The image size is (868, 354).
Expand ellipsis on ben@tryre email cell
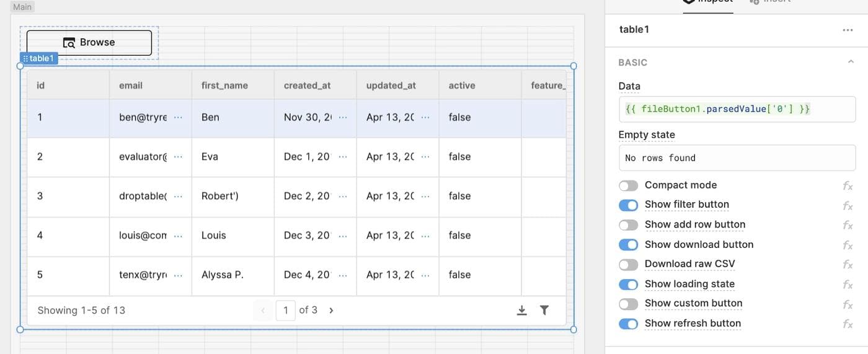[x=178, y=117]
